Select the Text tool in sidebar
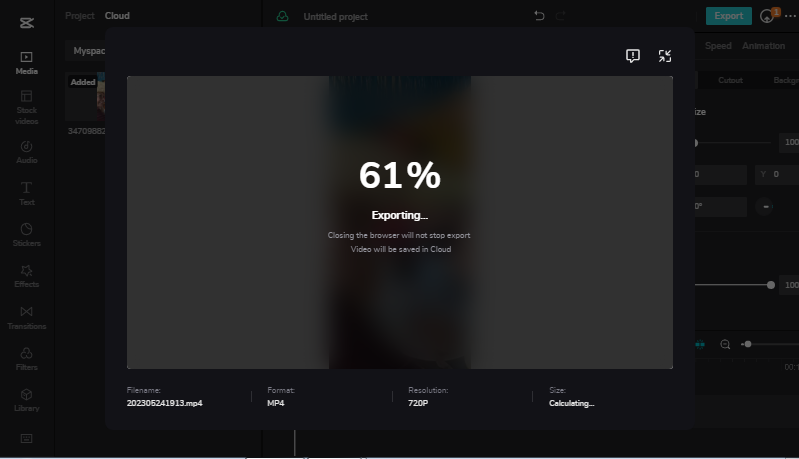This screenshot has height=459, width=799. (x=27, y=192)
